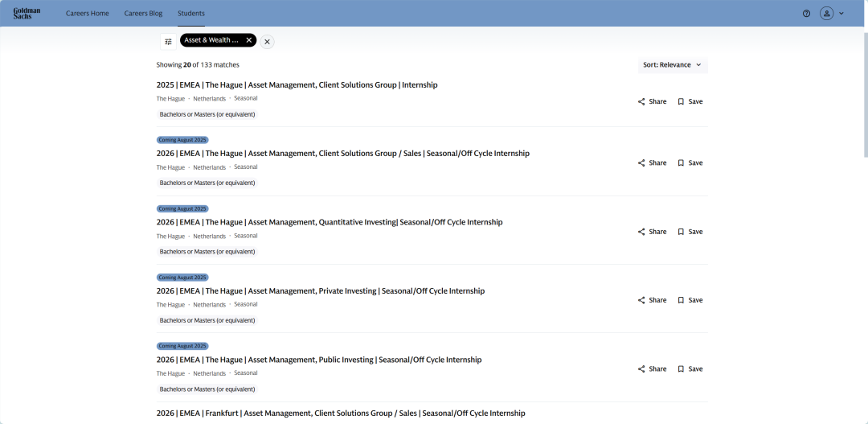Share the Public Investing internship

tap(652, 368)
